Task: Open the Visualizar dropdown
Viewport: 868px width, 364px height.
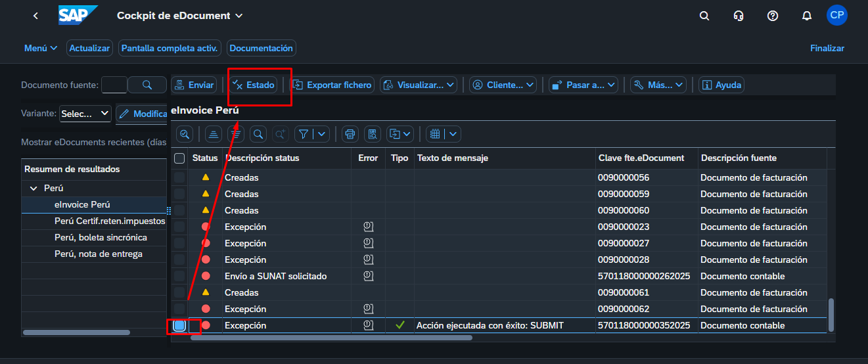Action: [x=419, y=85]
